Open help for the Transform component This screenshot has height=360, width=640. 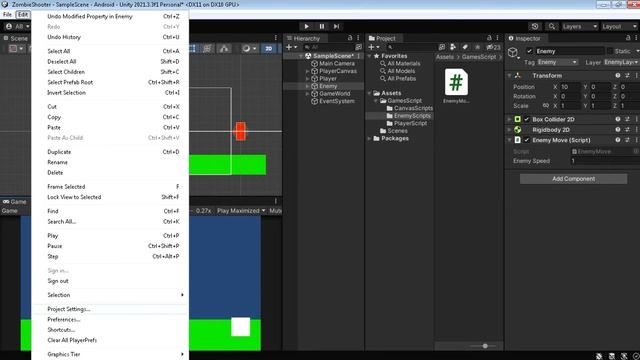[618, 76]
